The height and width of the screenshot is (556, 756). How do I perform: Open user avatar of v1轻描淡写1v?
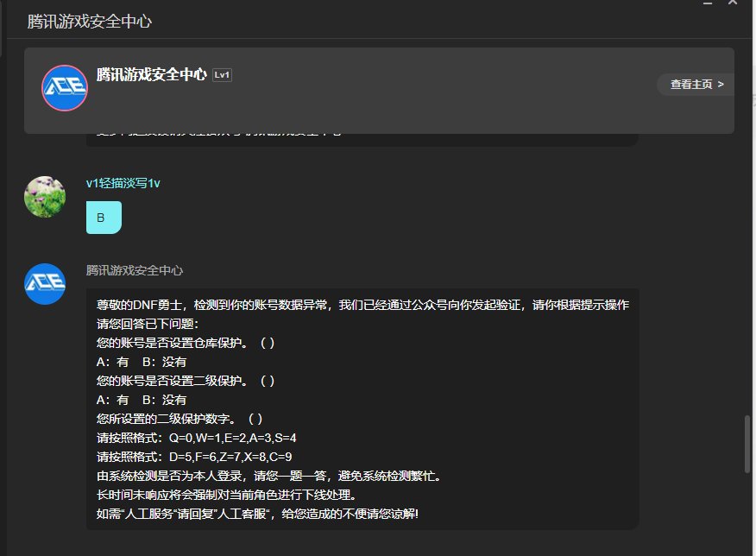point(45,197)
